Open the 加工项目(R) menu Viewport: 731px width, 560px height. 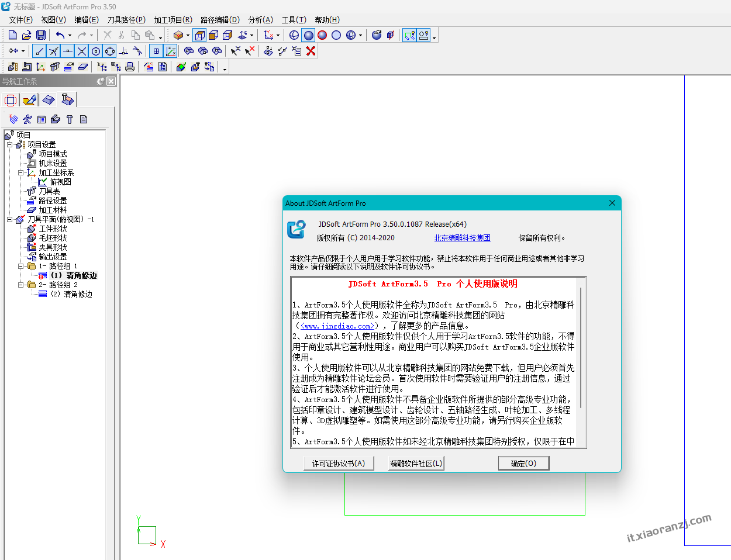coord(173,20)
